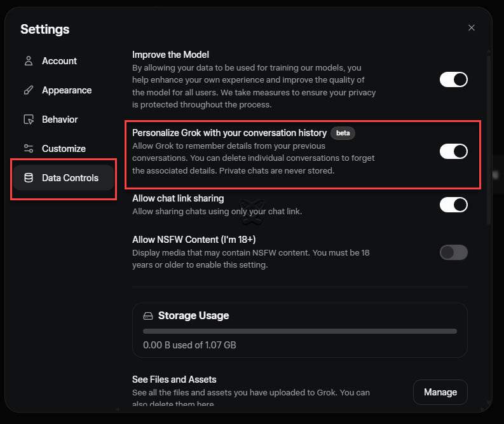Image resolution: width=504 pixels, height=424 pixels.
Task: Disable the Improve the Model toggle
Action: 454,79
